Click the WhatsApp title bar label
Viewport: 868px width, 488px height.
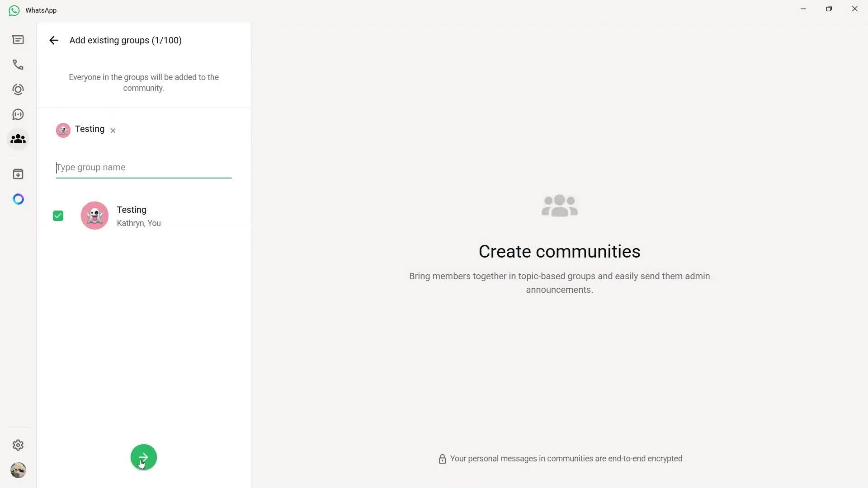41,10
